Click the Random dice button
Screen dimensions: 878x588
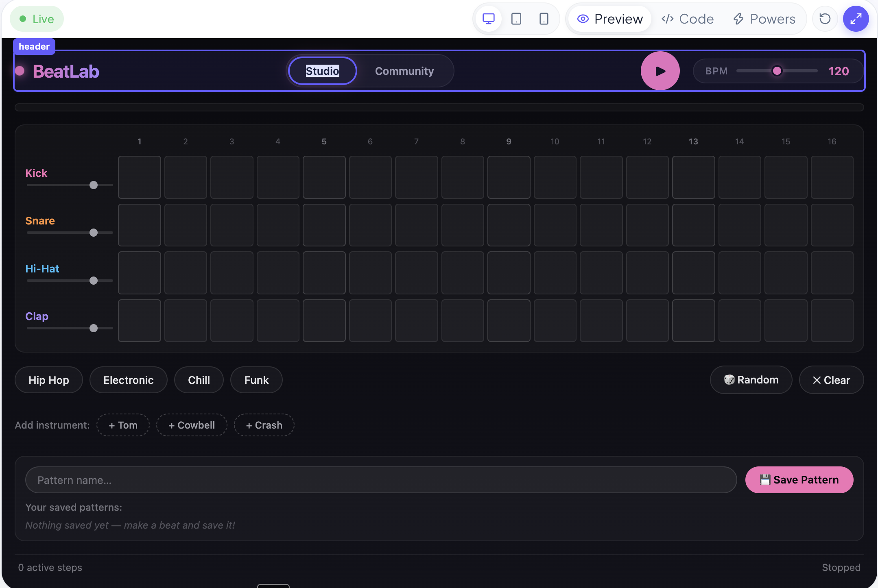point(751,380)
